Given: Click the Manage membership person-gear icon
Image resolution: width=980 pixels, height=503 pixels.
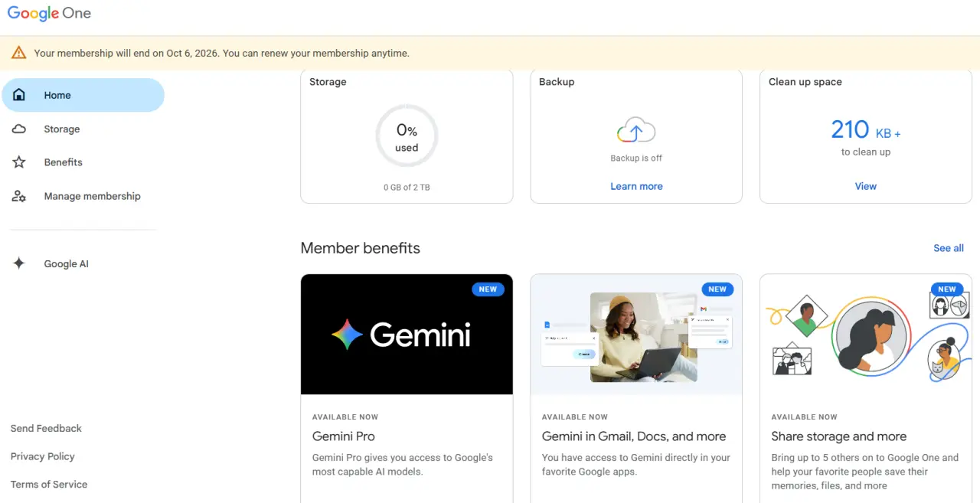Looking at the screenshot, I should 19,196.
